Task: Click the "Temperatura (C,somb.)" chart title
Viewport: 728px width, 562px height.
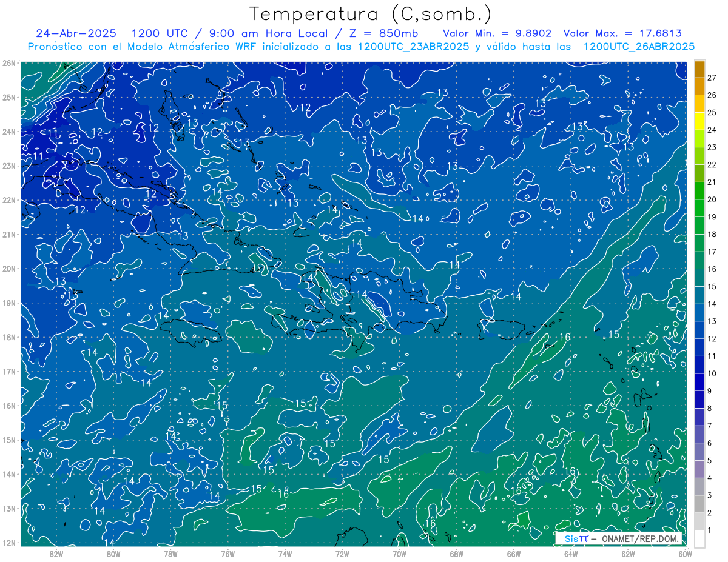Action: pos(370,14)
